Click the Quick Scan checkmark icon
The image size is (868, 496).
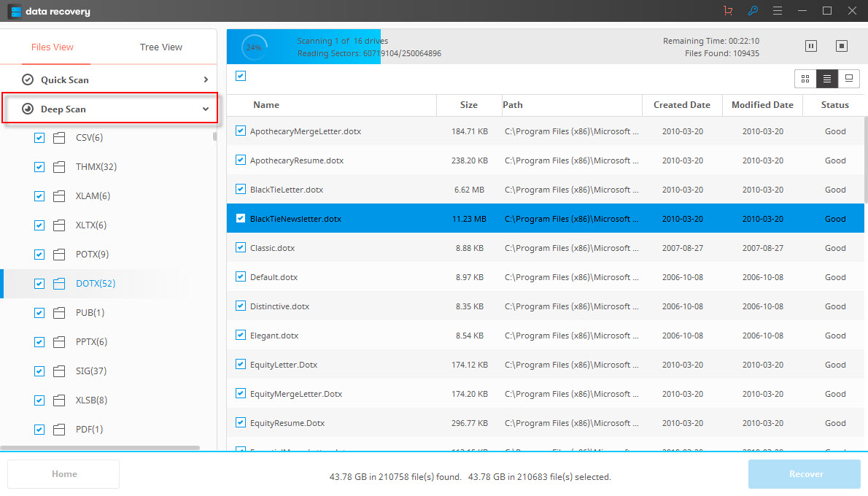[x=28, y=80]
